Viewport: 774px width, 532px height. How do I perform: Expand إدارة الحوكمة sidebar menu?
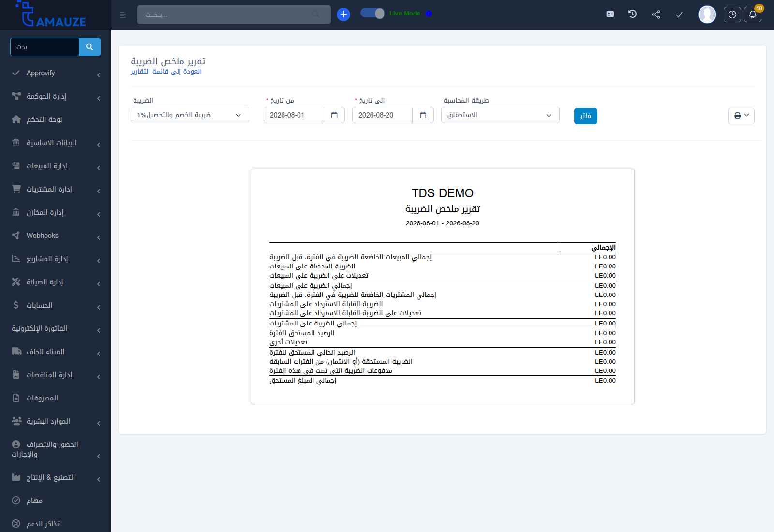[x=56, y=96]
